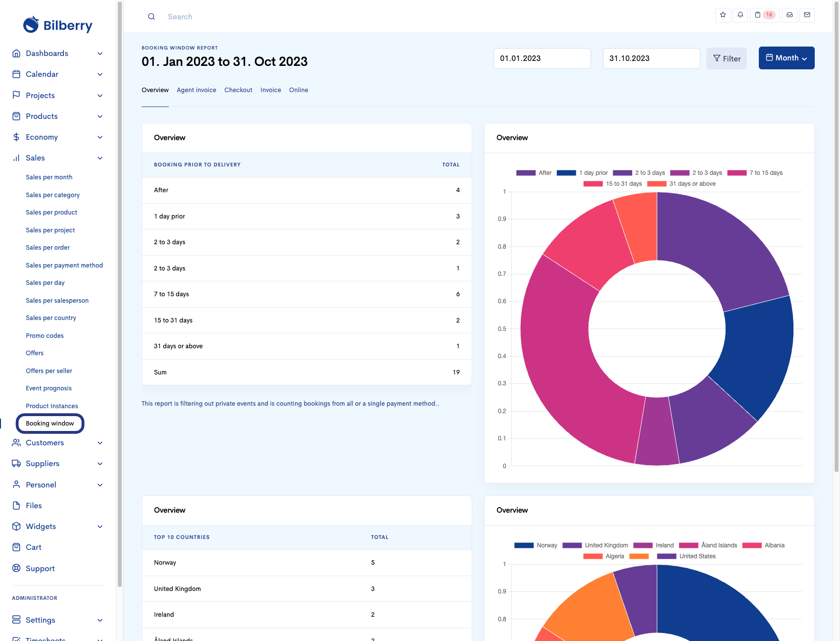Image resolution: width=840 pixels, height=641 pixels.
Task: Open mail envelope icon
Action: tap(807, 15)
